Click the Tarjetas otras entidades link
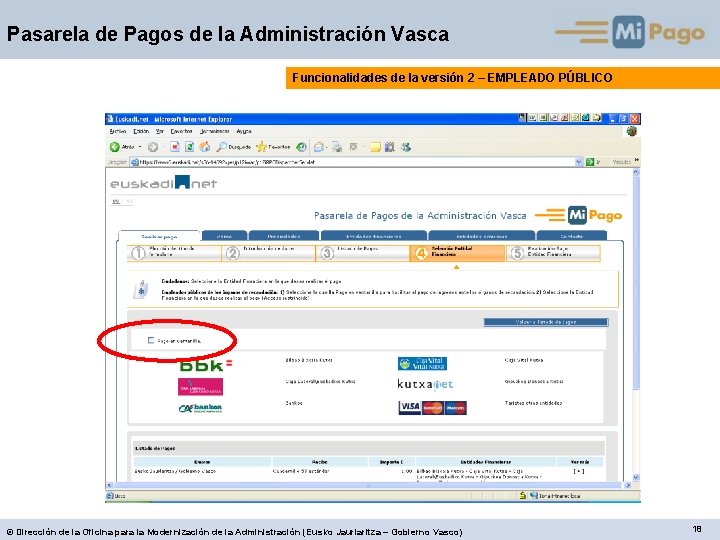720x540 pixels. 533,403
